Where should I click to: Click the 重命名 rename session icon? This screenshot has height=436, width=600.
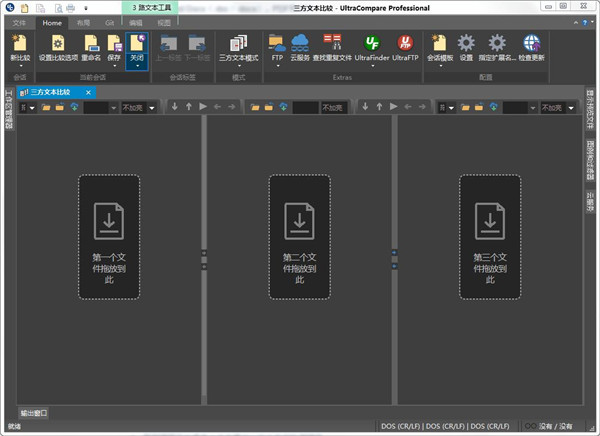click(x=91, y=42)
